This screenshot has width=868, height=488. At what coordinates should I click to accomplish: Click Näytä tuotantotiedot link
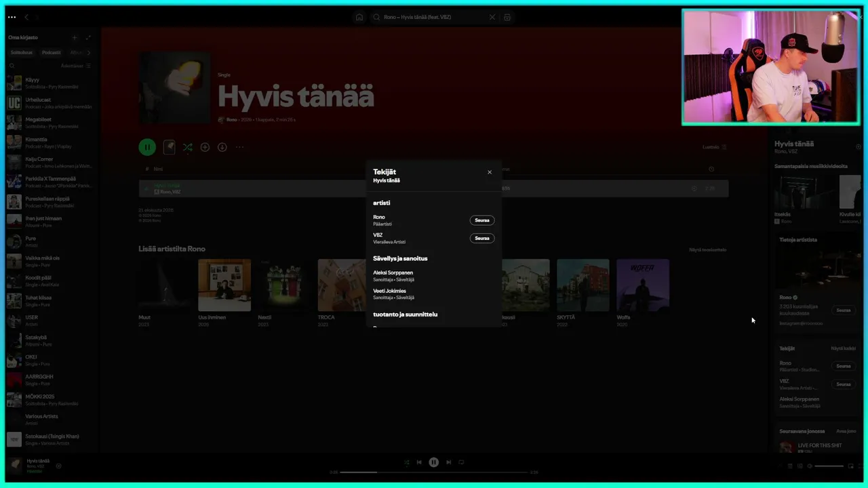pos(707,249)
